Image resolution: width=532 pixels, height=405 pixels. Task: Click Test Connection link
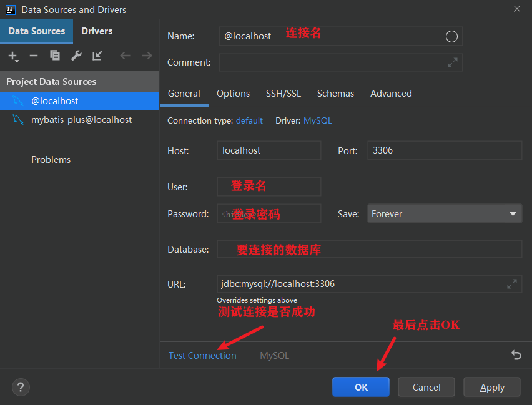click(202, 356)
